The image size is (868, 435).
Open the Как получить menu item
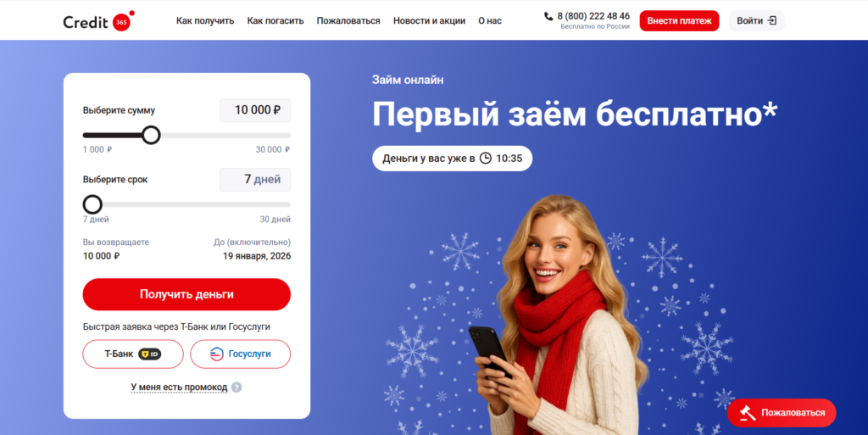click(205, 21)
